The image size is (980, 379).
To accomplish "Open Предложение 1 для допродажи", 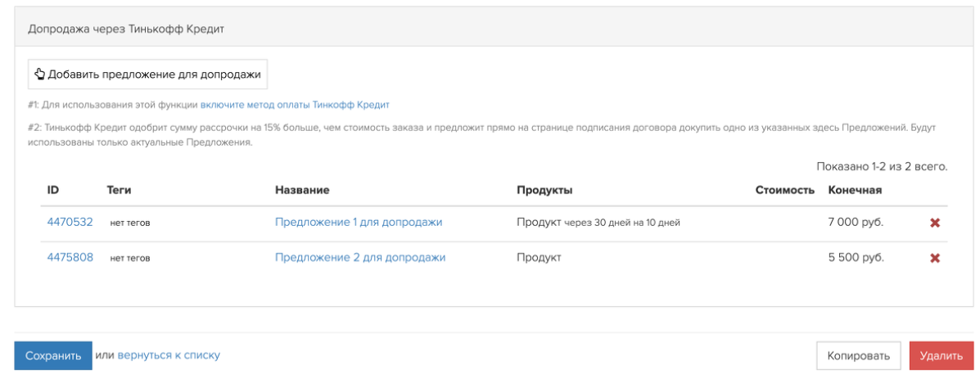I will [359, 222].
